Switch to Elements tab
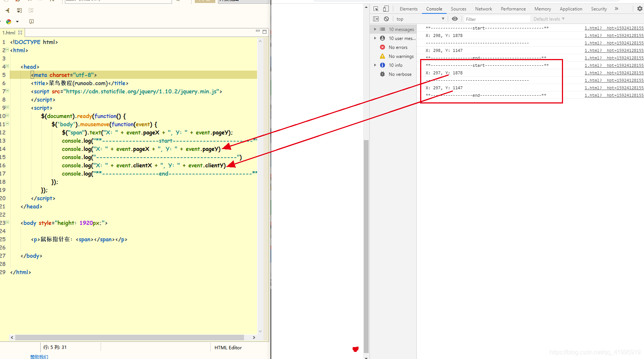The height and width of the screenshot is (359, 644). point(409,9)
